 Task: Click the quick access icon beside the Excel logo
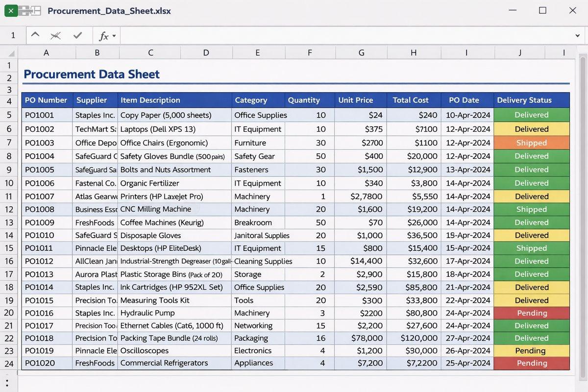click(x=31, y=10)
